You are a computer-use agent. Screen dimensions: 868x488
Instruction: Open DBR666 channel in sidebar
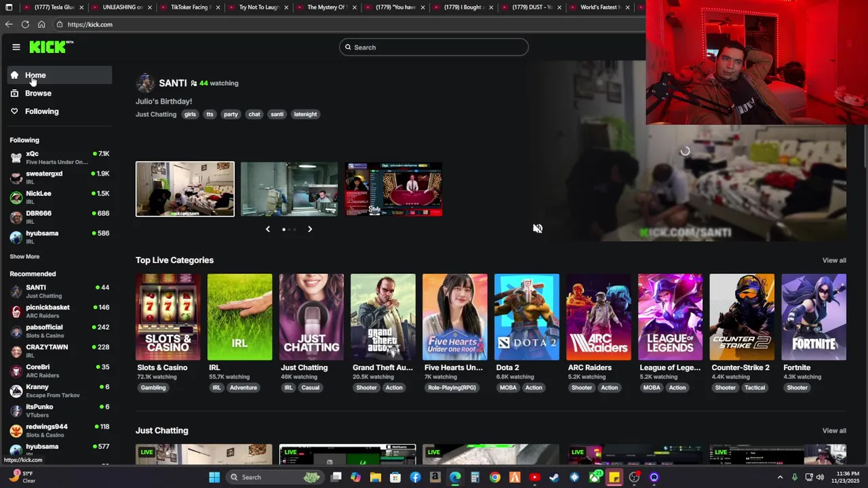coord(60,217)
